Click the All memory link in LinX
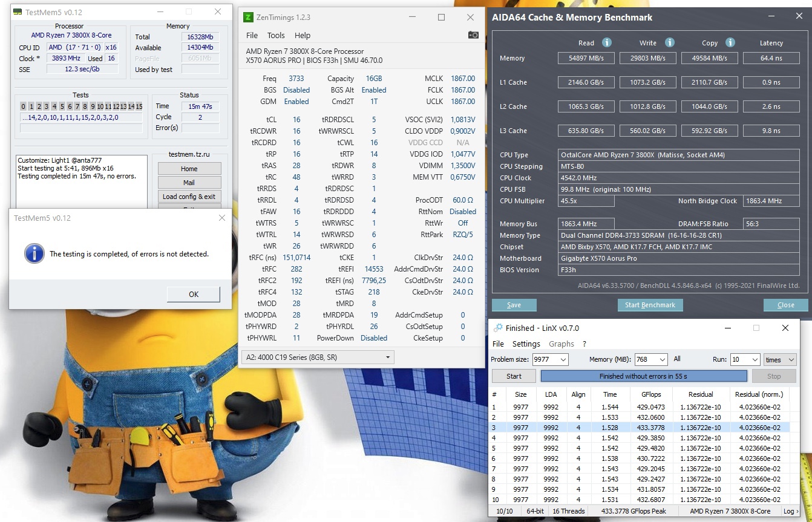Screen dimensions: 812x522 point(677,359)
